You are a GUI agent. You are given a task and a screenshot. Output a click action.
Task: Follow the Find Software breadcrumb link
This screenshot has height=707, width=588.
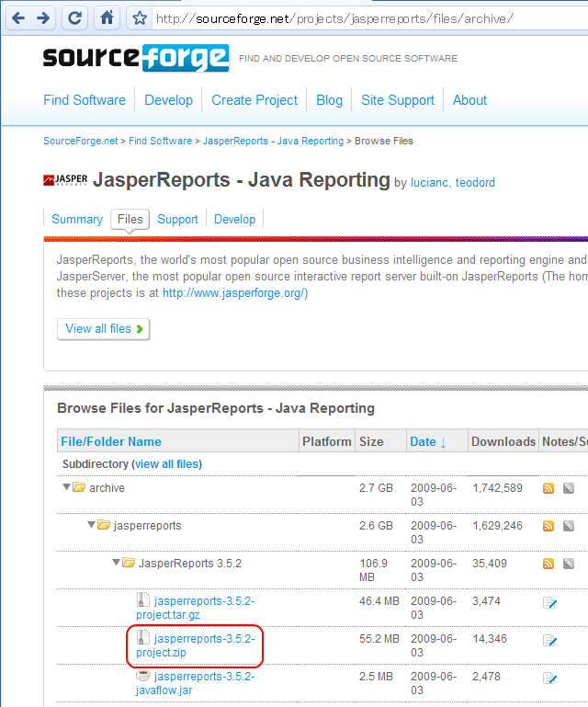pyautogui.click(x=161, y=142)
